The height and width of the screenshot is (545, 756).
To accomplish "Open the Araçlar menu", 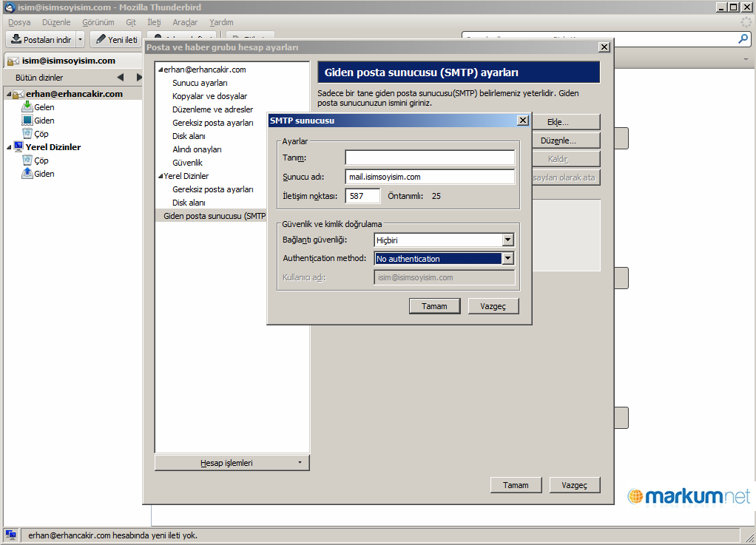I will point(185,22).
